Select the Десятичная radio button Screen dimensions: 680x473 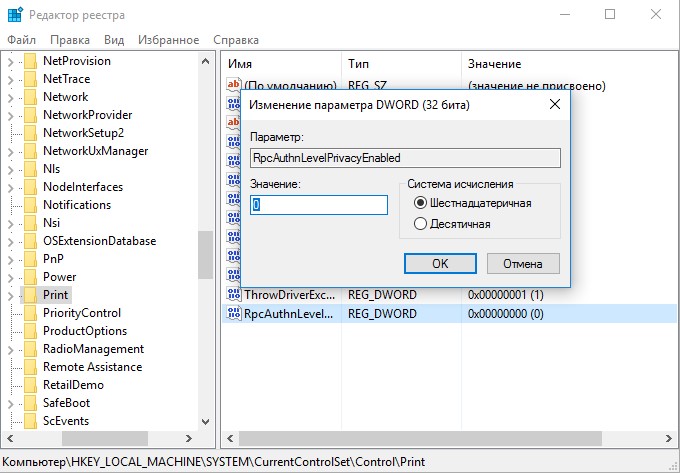(x=420, y=224)
